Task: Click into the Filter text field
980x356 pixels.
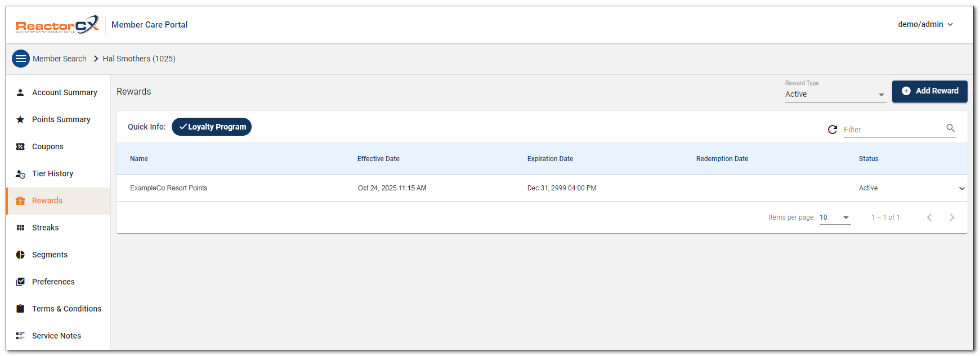Action: (x=892, y=130)
